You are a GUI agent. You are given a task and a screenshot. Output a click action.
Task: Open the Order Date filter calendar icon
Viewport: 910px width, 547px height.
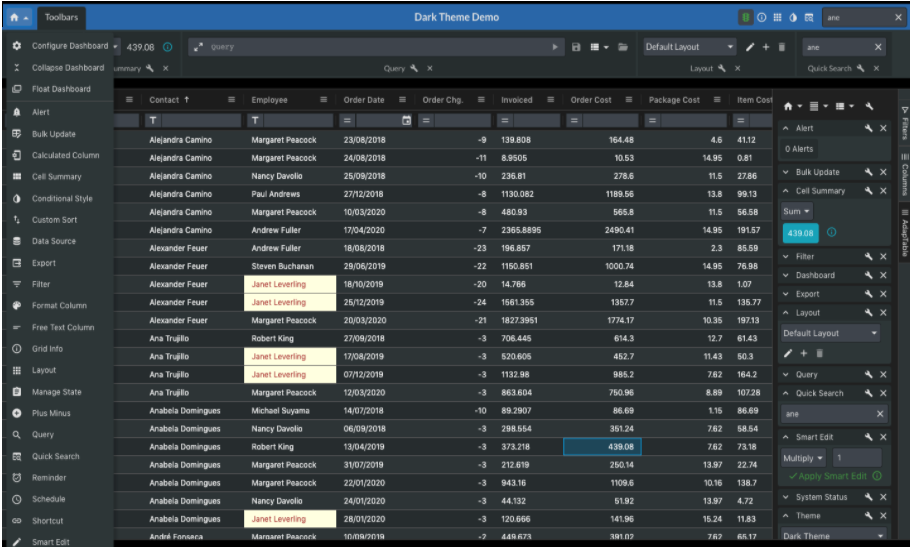[x=406, y=121]
